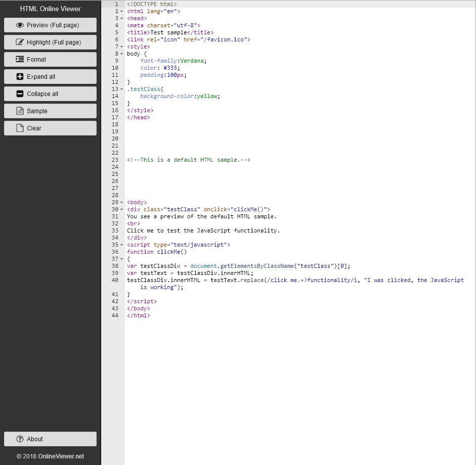
Task: Click the Format button label
Action: point(36,60)
